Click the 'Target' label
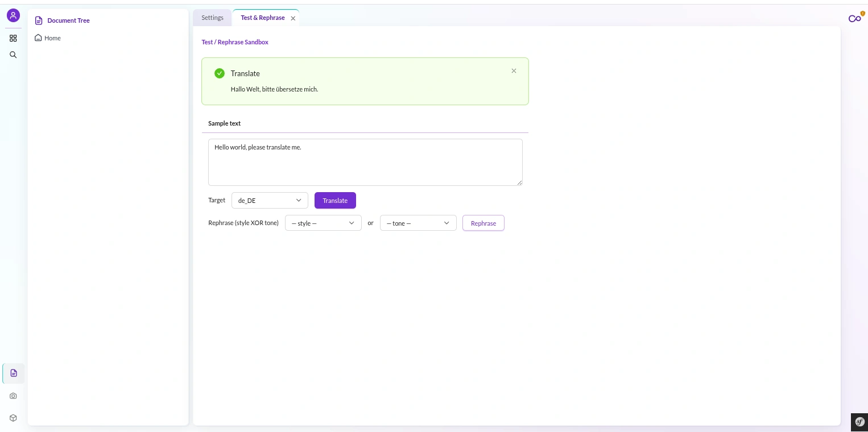This screenshot has height=432, width=868. coord(217,200)
